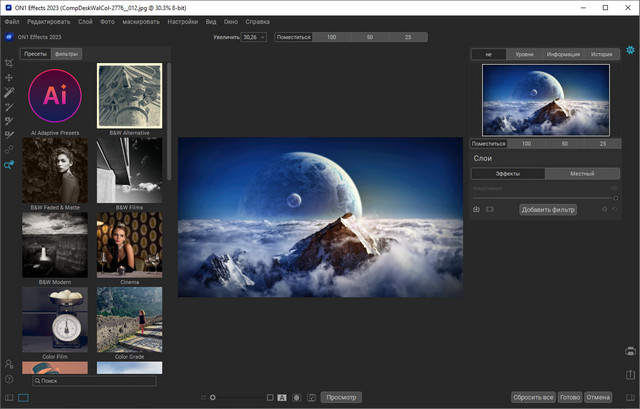The width and height of the screenshot is (640, 409).
Task: Open the help question mark icon
Action: (9, 380)
